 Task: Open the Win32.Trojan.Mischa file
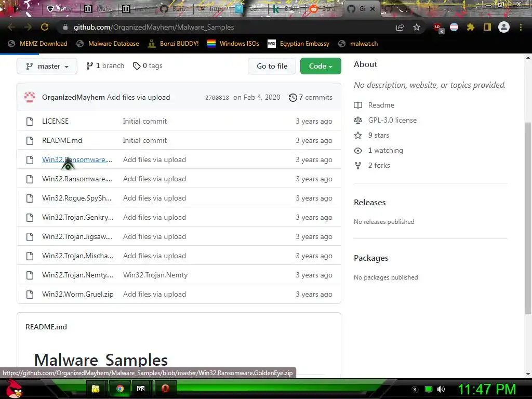click(x=78, y=256)
